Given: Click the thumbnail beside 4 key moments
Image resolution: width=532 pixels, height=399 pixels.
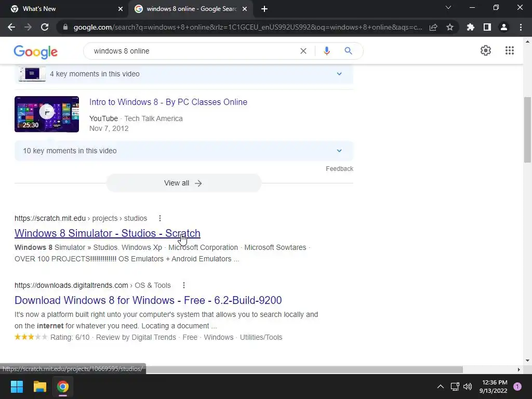Looking at the screenshot, I should tap(32, 74).
